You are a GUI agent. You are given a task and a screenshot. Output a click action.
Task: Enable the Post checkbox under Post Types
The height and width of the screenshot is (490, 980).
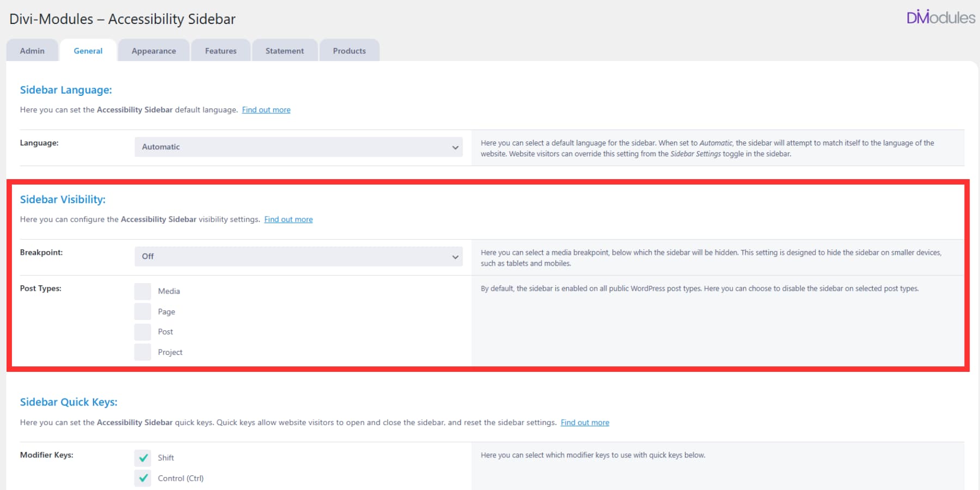[142, 332]
